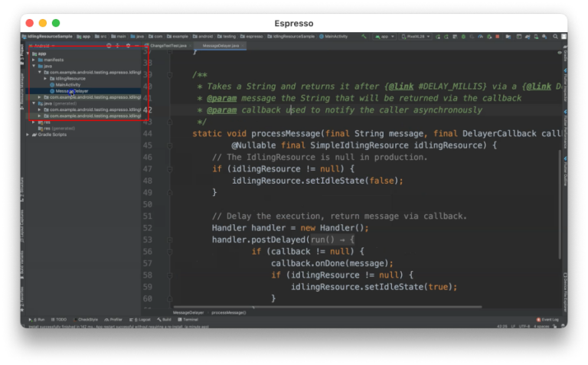Close the MessageDelayer.java tab

(243, 46)
